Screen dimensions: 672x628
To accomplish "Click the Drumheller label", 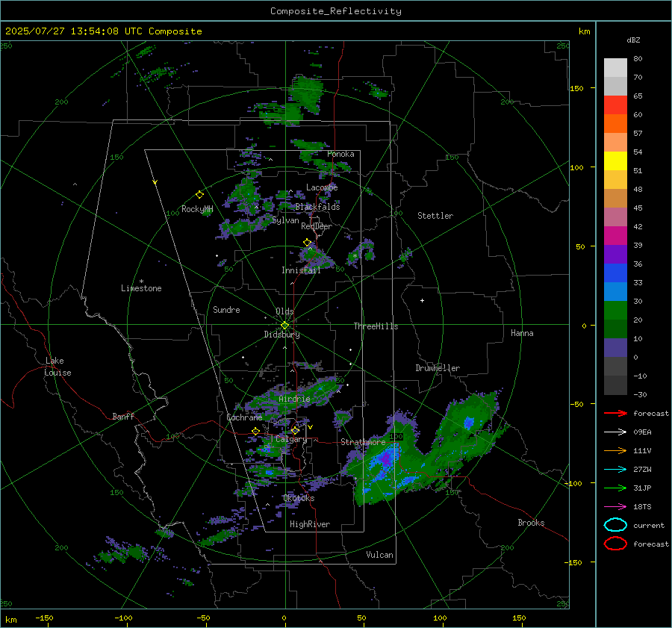I will click(x=438, y=368).
